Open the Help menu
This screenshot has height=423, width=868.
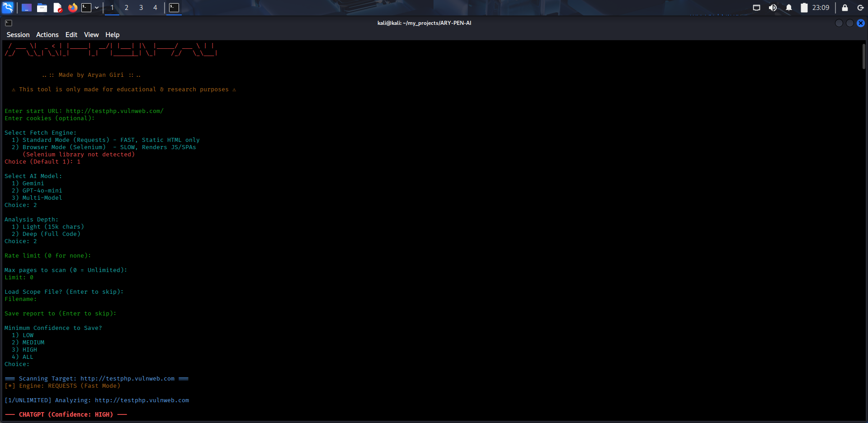pos(112,34)
